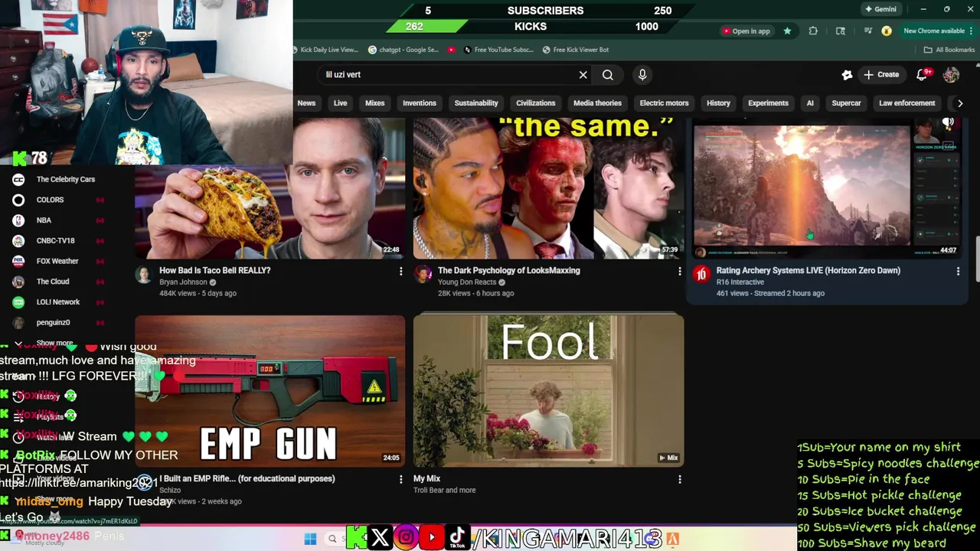Open the Chrome extensions puzzle icon
Screen dimensions: 980x551
[813, 31]
